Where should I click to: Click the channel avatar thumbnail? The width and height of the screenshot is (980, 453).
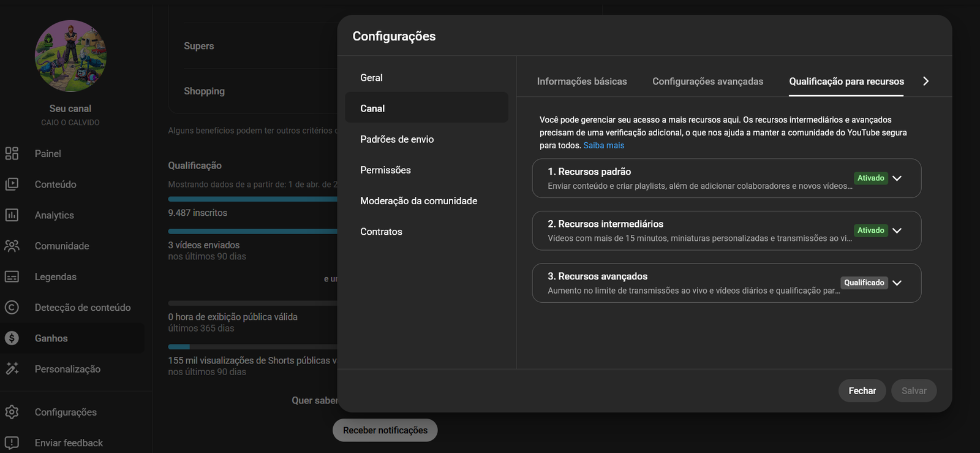70,56
